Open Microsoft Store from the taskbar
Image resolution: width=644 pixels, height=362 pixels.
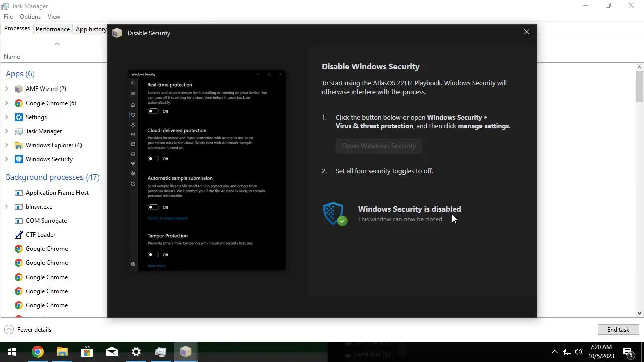[x=87, y=352]
